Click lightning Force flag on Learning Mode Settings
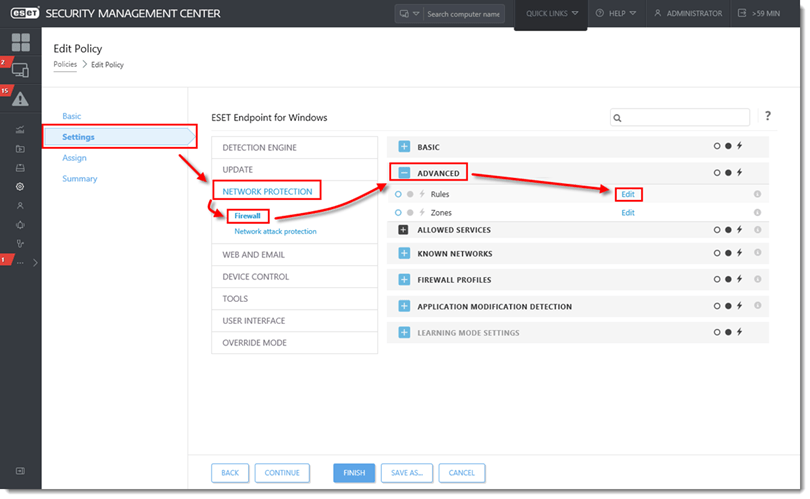The image size is (810, 499). click(739, 332)
